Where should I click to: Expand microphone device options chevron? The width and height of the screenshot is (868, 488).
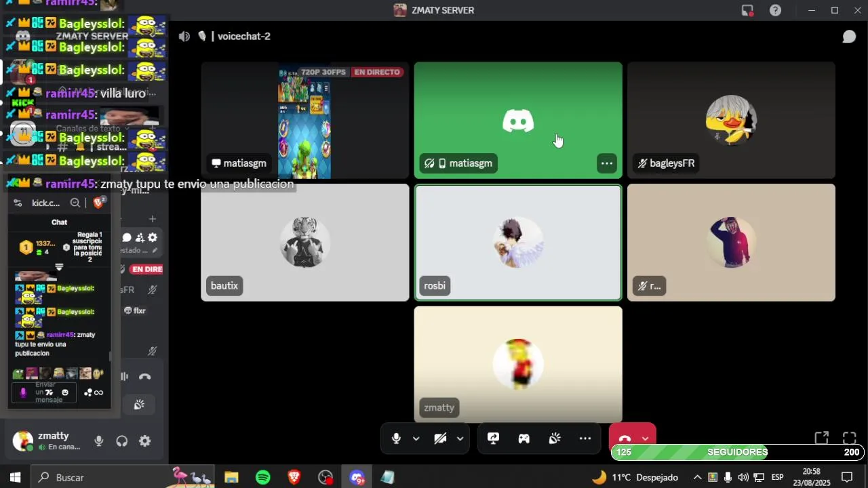pos(416,439)
